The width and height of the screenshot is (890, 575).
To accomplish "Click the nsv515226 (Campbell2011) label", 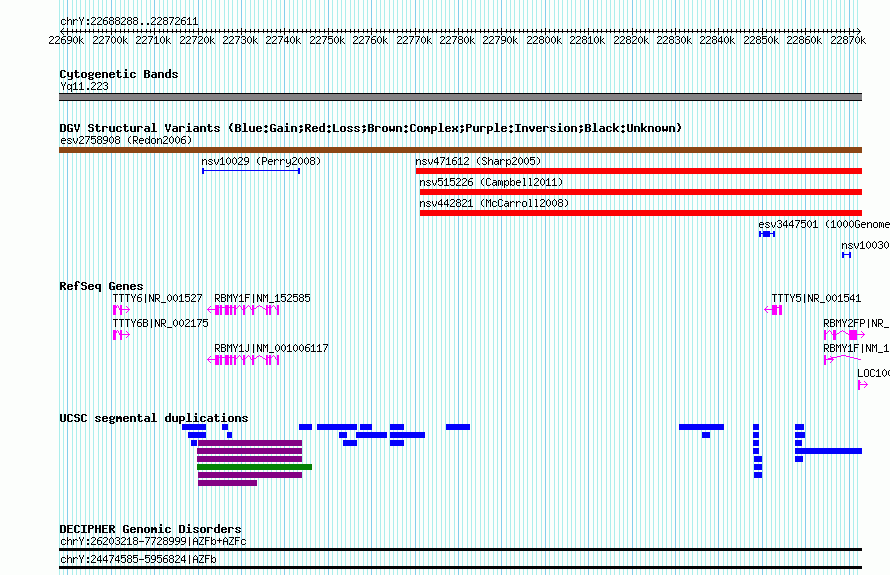I will (491, 182).
